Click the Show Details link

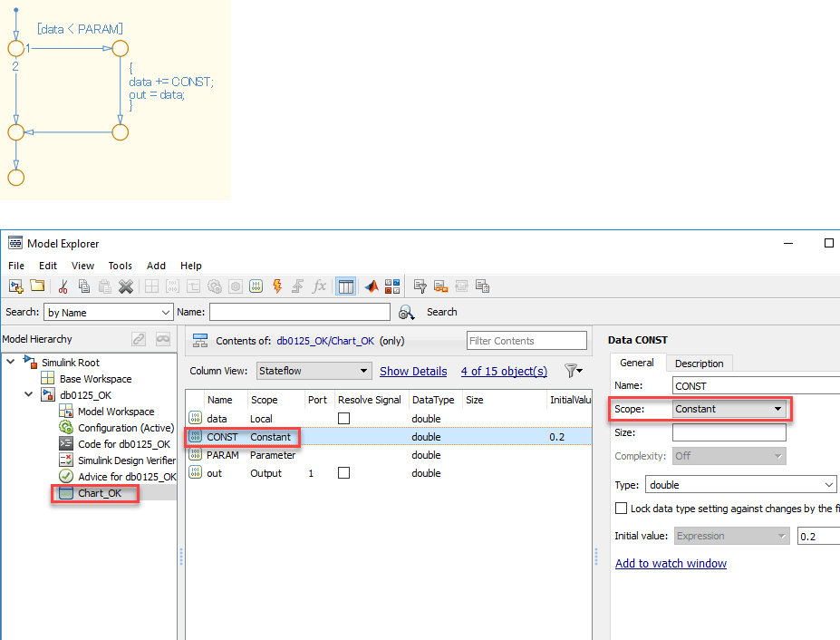click(x=412, y=371)
